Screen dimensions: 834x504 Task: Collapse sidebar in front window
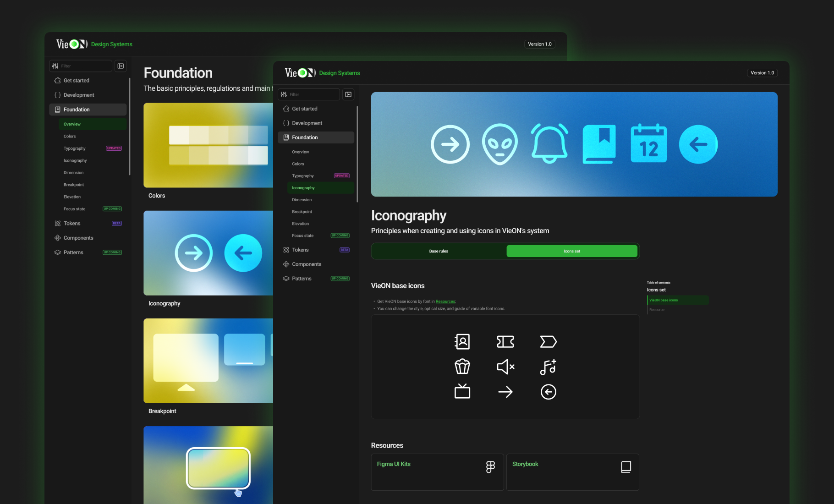[x=348, y=94]
